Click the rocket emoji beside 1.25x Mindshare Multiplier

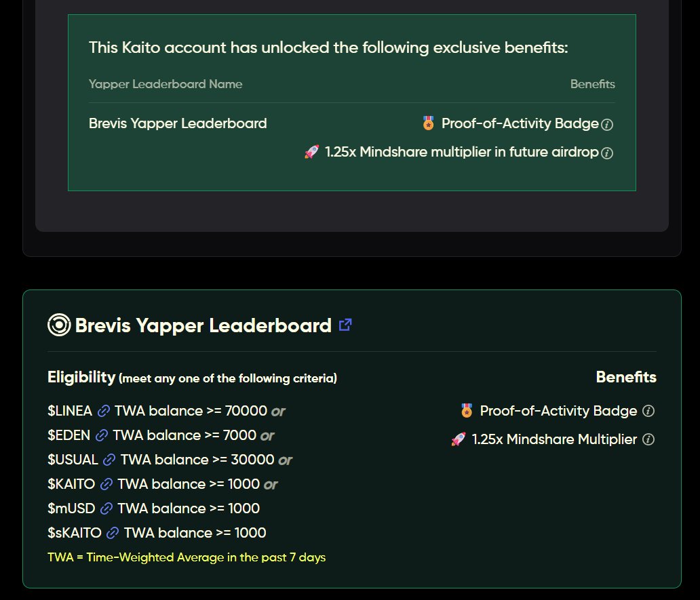459,439
